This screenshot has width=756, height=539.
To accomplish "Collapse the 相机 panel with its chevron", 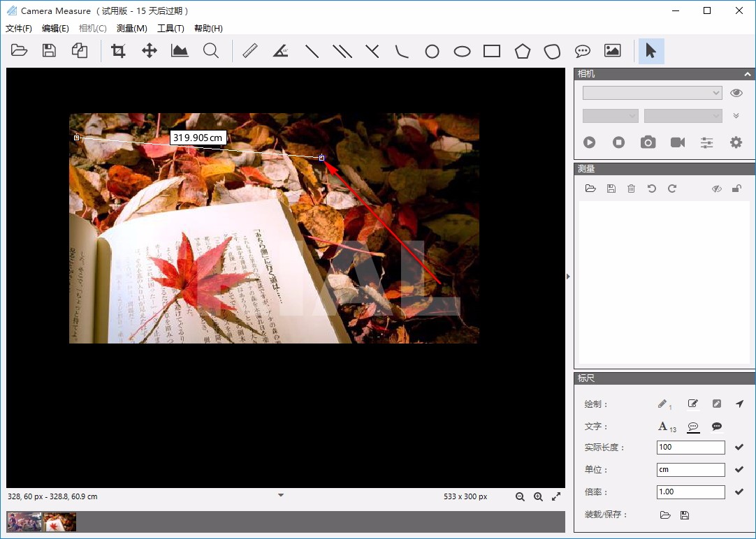I will tap(747, 73).
